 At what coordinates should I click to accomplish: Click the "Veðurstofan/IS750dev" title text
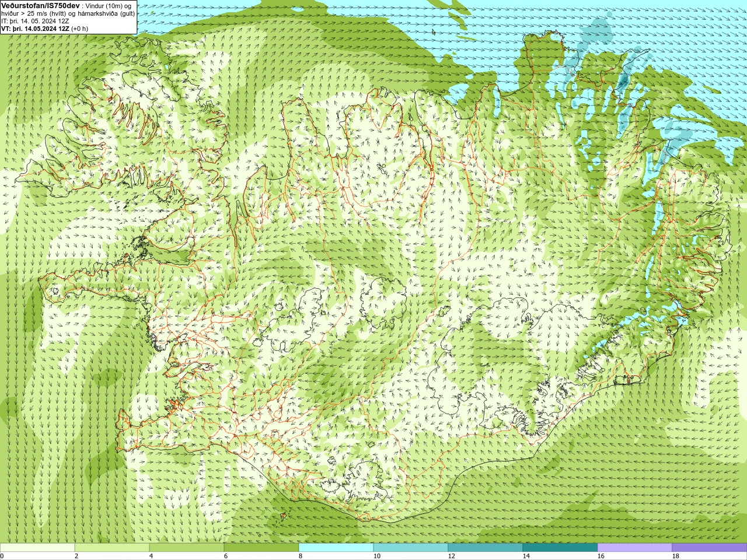point(40,5)
